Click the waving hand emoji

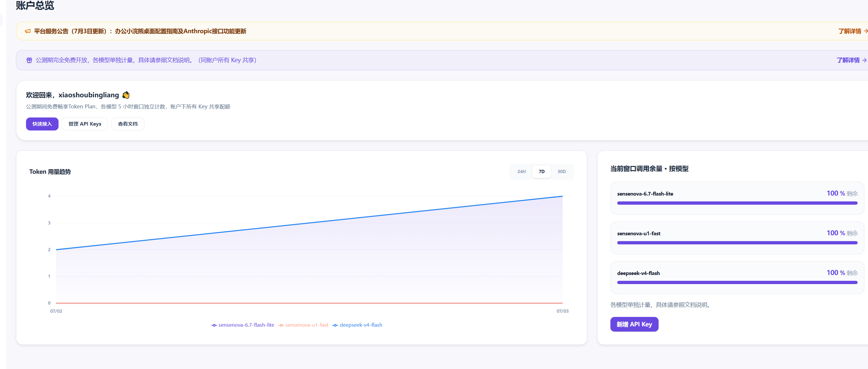(126, 95)
